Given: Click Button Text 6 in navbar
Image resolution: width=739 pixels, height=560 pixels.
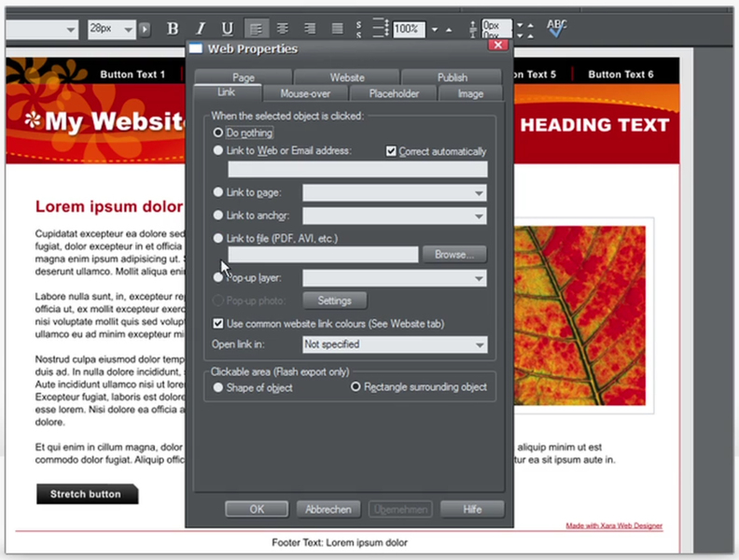Looking at the screenshot, I should pyautogui.click(x=620, y=74).
